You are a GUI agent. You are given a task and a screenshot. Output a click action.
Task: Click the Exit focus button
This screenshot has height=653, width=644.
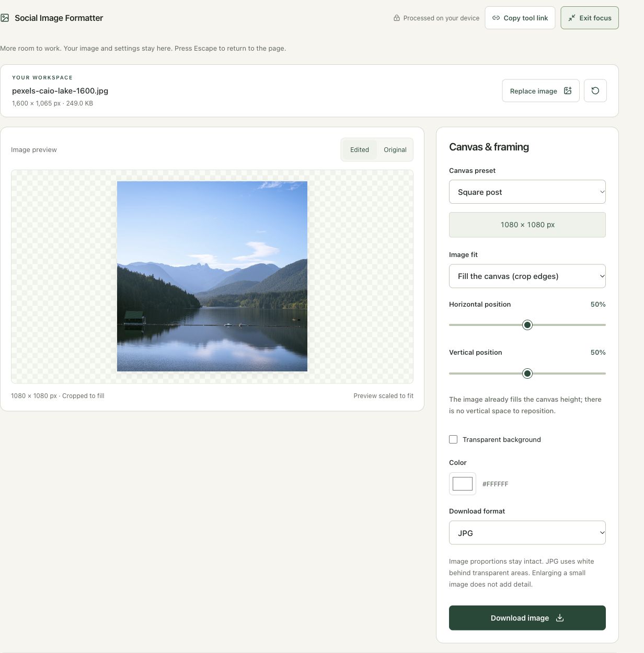point(590,18)
